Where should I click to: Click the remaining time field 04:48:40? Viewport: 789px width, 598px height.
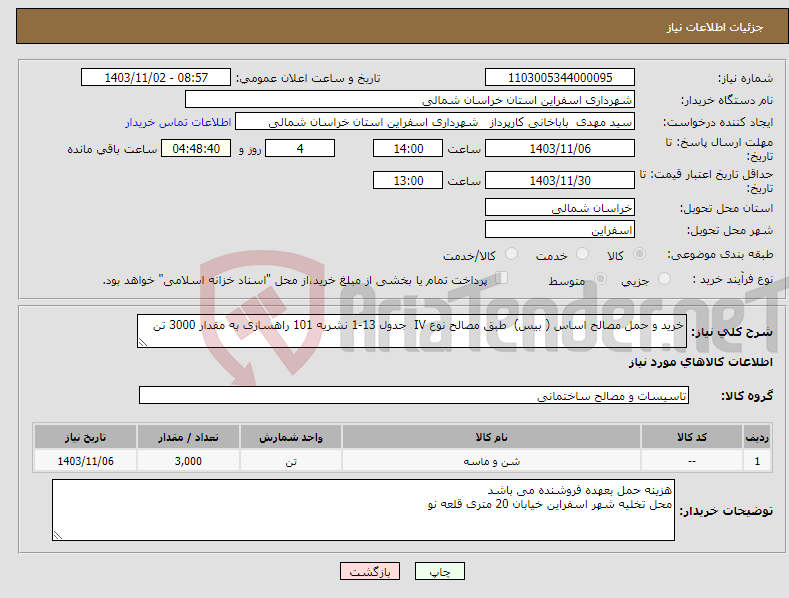(x=196, y=148)
